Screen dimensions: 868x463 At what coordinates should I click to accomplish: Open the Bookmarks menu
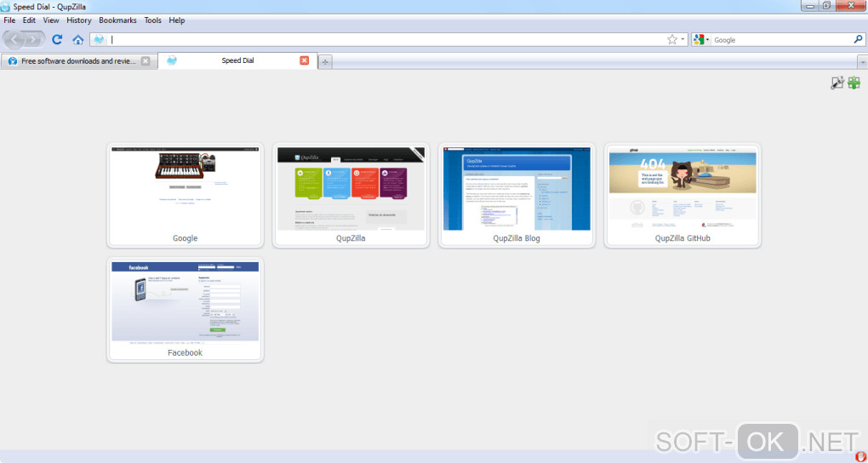coord(117,20)
